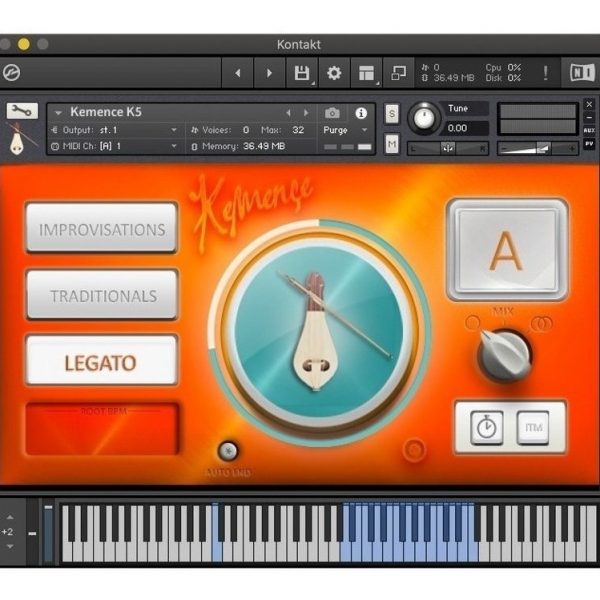Select single circle mix icon
The image size is (600, 600).
473,323
